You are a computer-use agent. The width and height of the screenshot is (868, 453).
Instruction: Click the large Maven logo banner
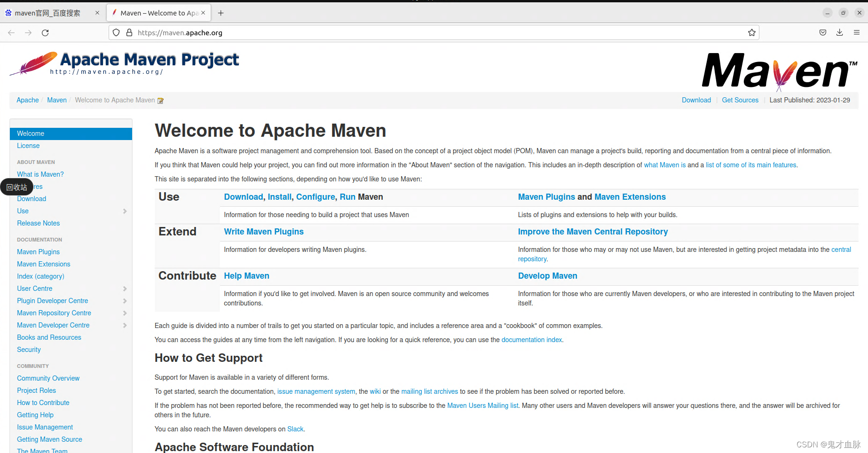(780, 71)
